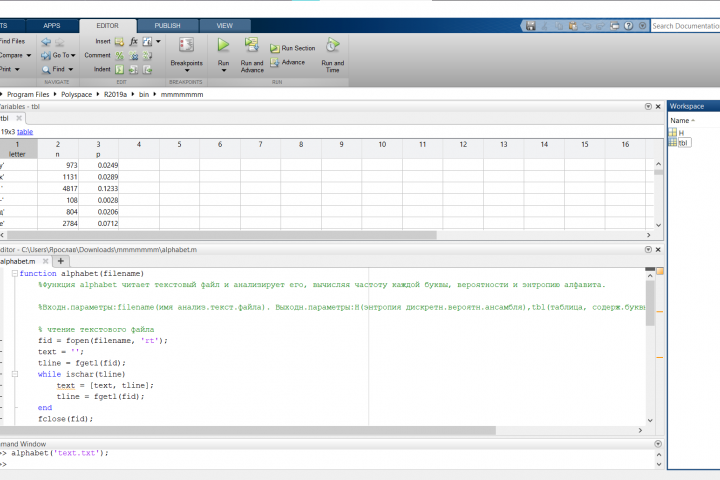The width and height of the screenshot is (720, 480).
Task: Click the Run and Time icon
Action: click(332, 45)
